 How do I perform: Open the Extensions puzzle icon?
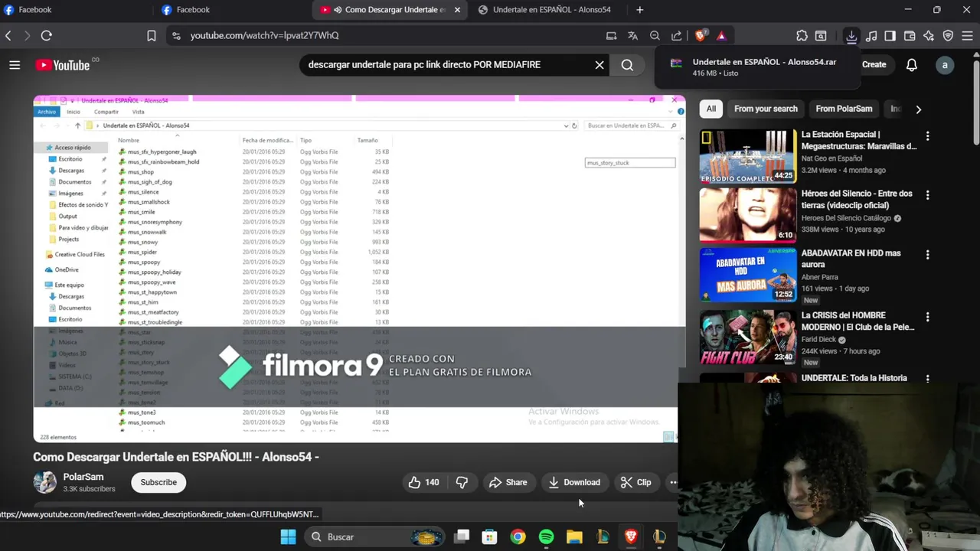coord(802,35)
